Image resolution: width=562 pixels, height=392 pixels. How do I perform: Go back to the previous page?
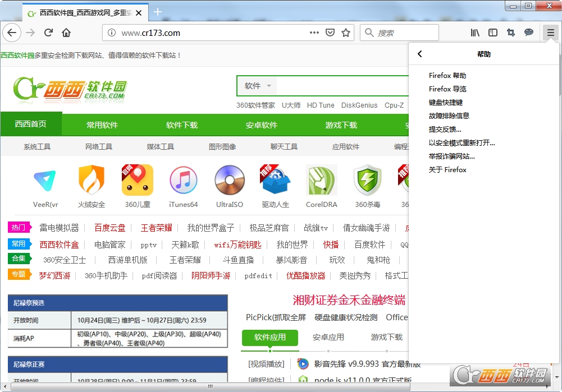click(12, 33)
